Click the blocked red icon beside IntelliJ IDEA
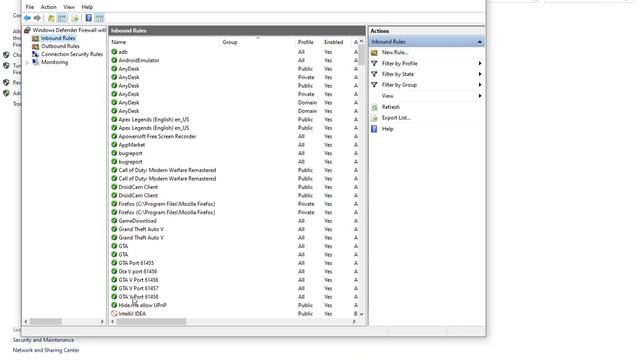This screenshot has width=640, height=360. pos(114,313)
